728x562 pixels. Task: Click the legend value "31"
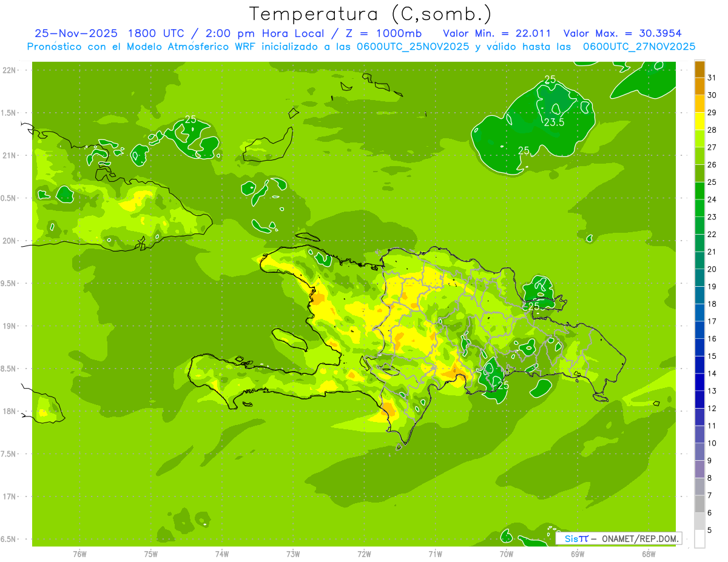click(x=712, y=78)
